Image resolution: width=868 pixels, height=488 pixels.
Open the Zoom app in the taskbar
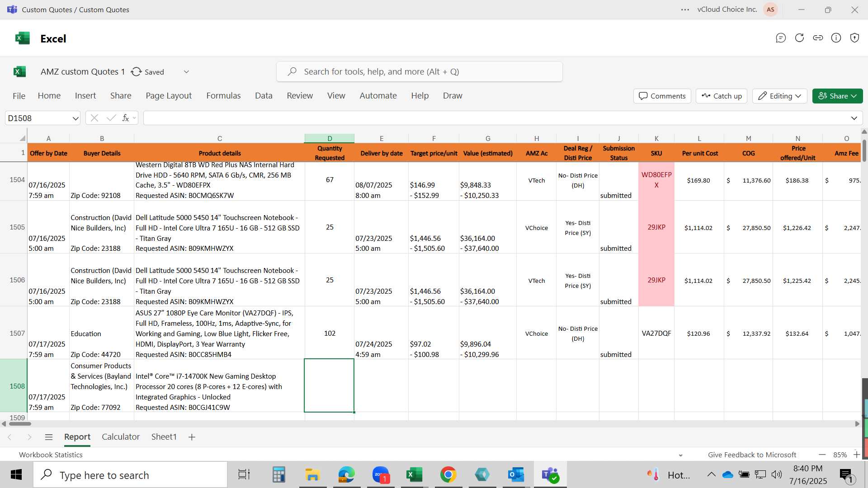[x=381, y=475]
